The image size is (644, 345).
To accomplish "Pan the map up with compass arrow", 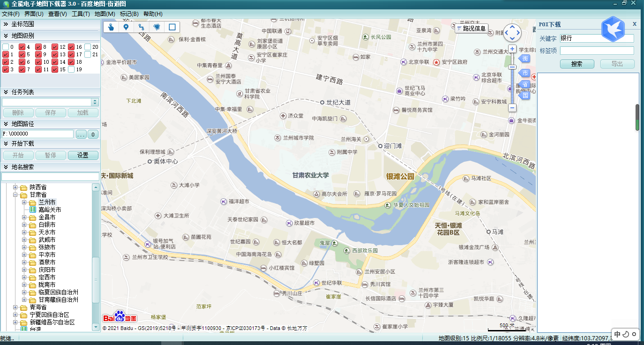I will tap(512, 26).
